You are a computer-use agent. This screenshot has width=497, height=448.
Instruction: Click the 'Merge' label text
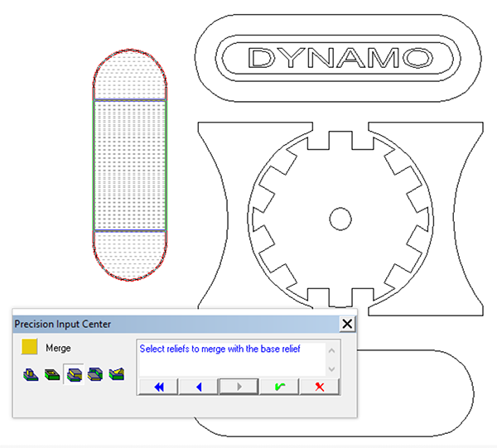coord(58,348)
